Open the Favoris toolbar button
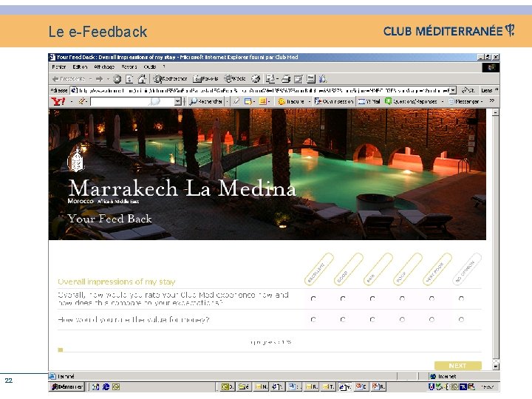Viewport: 532px width, 399px height. 205,79
